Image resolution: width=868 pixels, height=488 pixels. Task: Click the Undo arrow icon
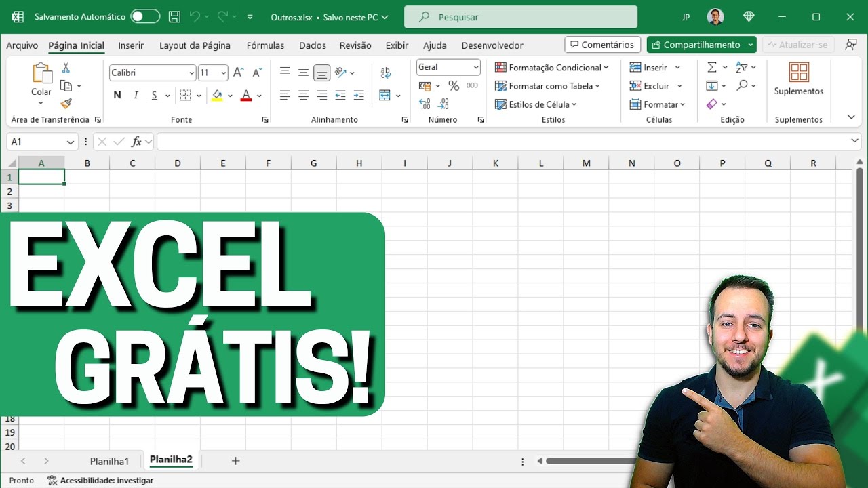tap(195, 17)
